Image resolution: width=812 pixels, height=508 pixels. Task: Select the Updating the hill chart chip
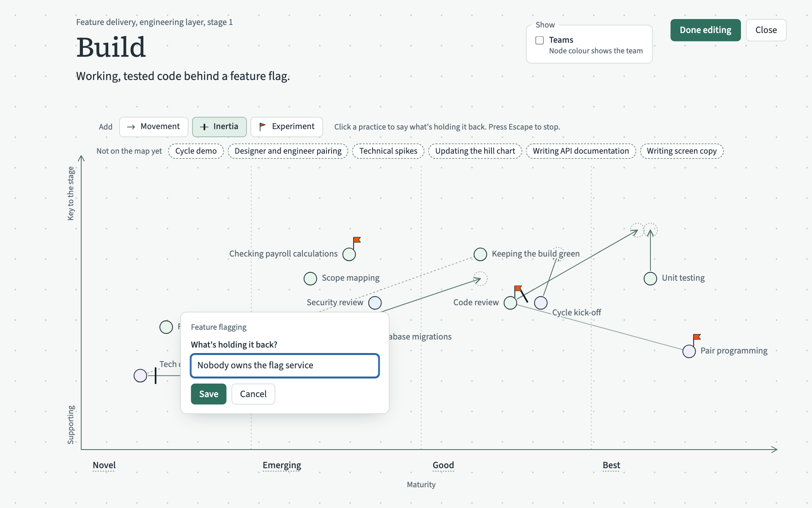click(x=475, y=151)
